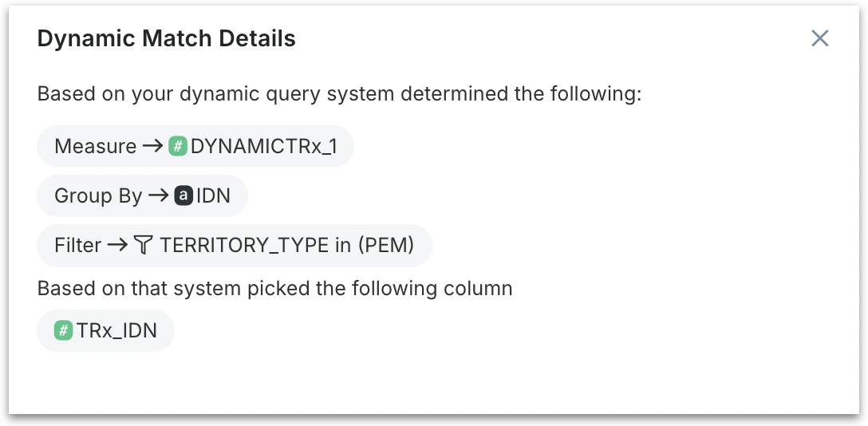Select the TRx_IDN picked column name
The width and height of the screenshot is (868, 426).
click(x=116, y=330)
